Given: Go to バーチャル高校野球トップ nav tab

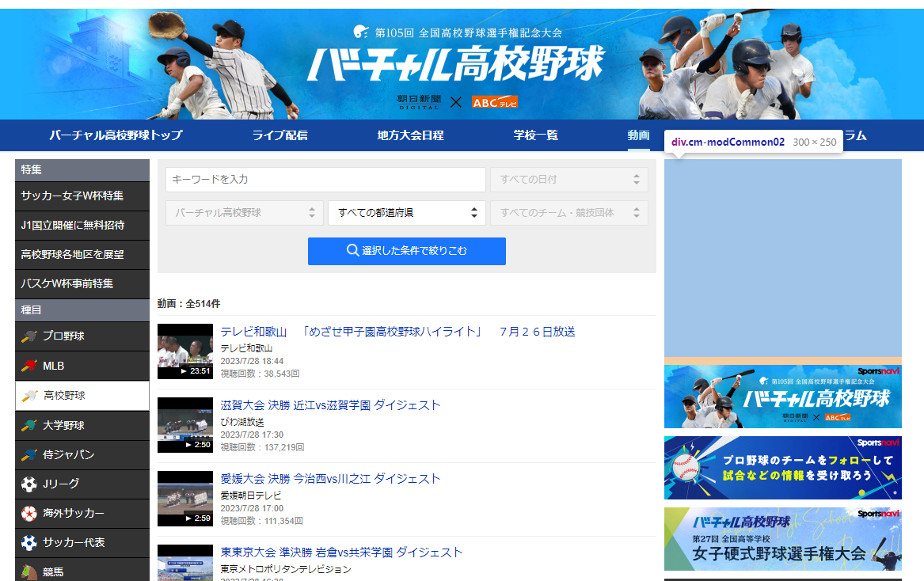Looking at the screenshot, I should point(116,135).
